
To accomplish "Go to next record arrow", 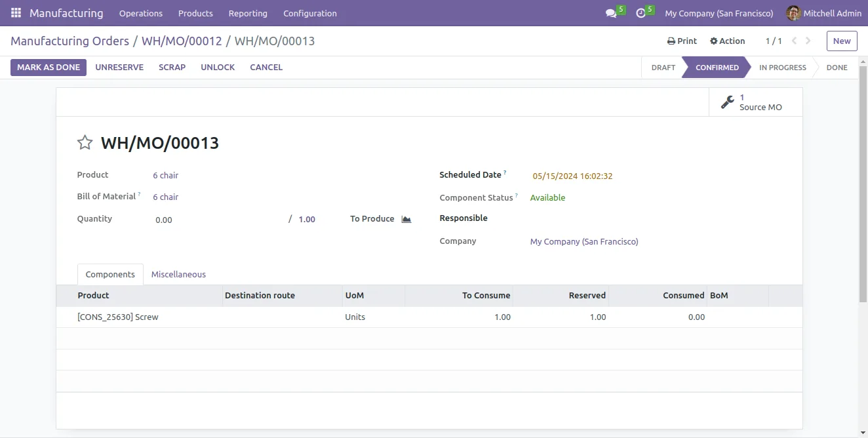I will [x=808, y=41].
